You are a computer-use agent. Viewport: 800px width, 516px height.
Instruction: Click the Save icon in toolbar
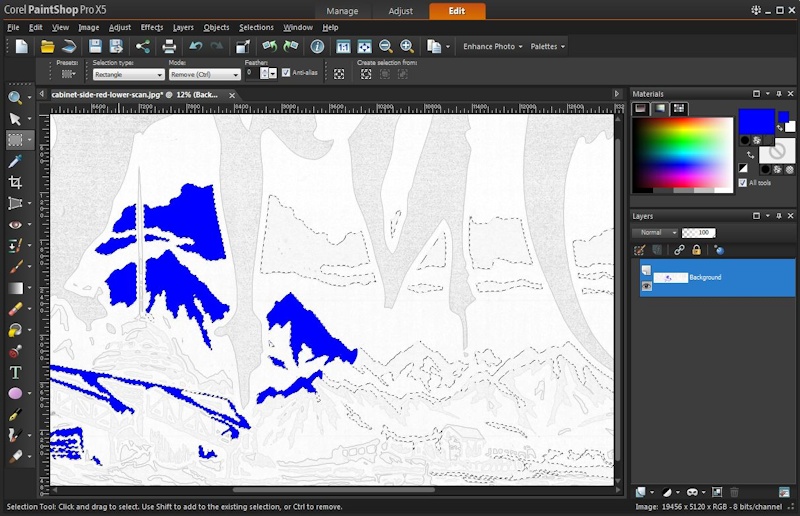point(95,46)
